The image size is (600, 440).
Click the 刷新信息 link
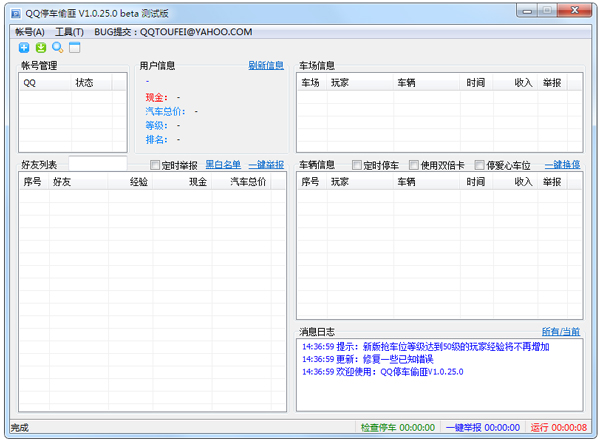(266, 66)
